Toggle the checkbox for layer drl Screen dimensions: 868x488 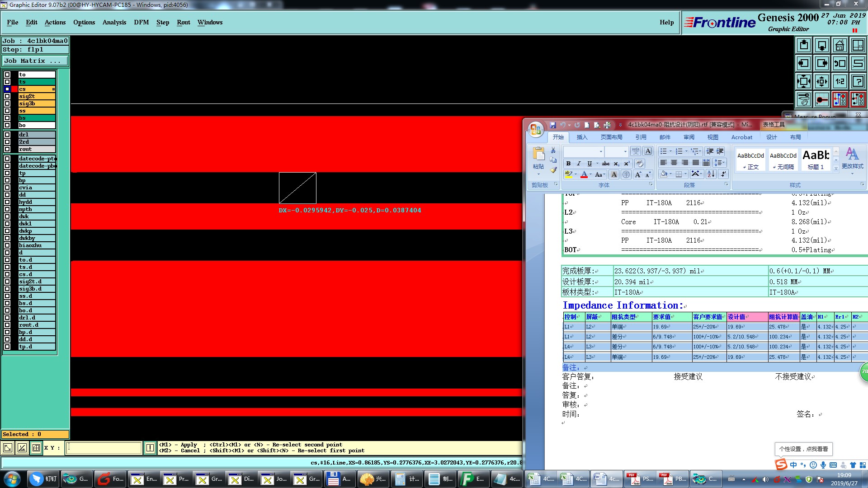click(x=7, y=135)
